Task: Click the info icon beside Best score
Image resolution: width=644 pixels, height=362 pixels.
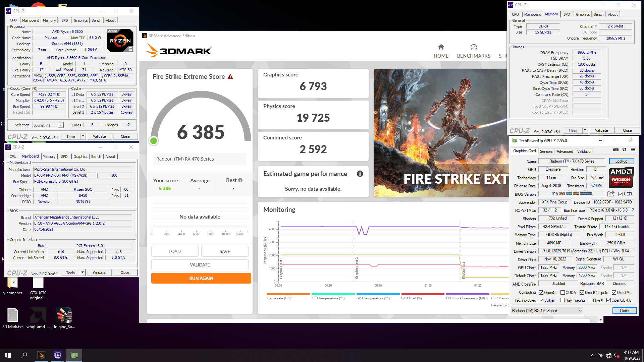Action: [240, 180]
